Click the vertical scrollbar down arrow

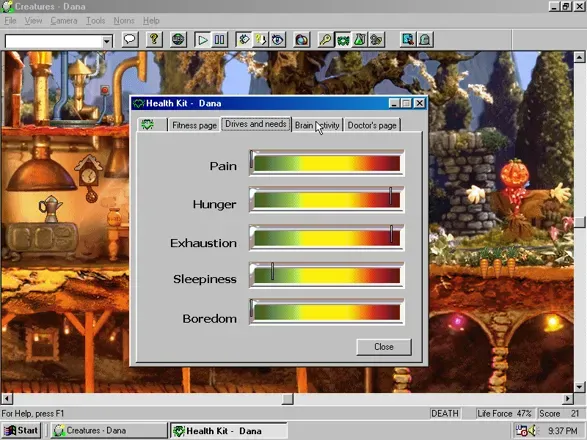pyautogui.click(x=579, y=387)
